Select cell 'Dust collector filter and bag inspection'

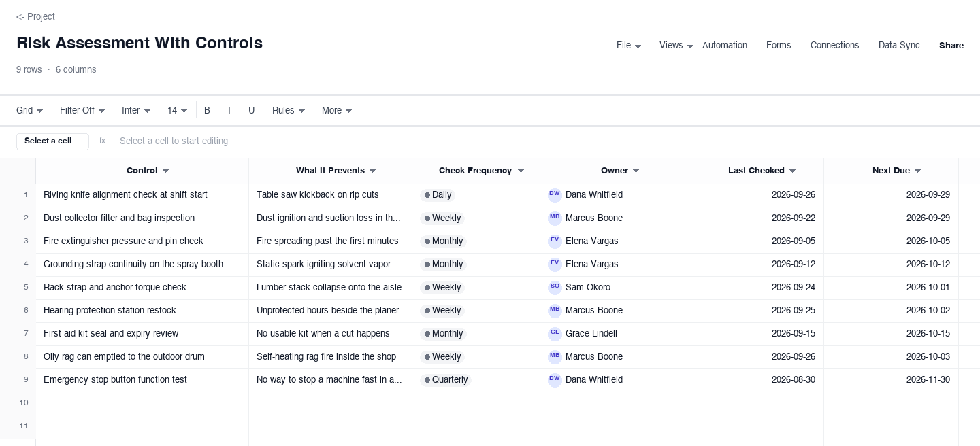click(142, 218)
